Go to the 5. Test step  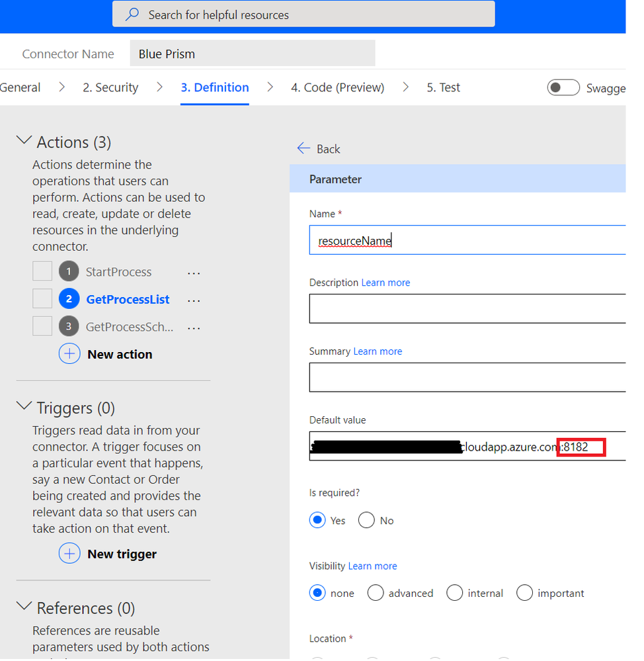point(443,87)
